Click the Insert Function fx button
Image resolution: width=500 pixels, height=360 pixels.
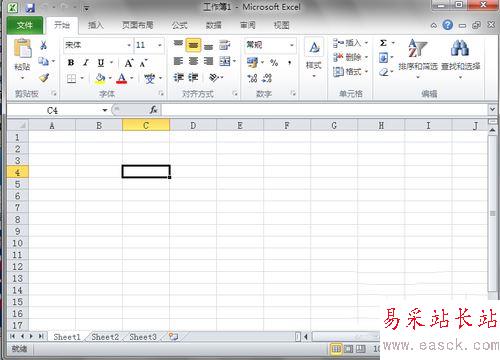coord(153,110)
